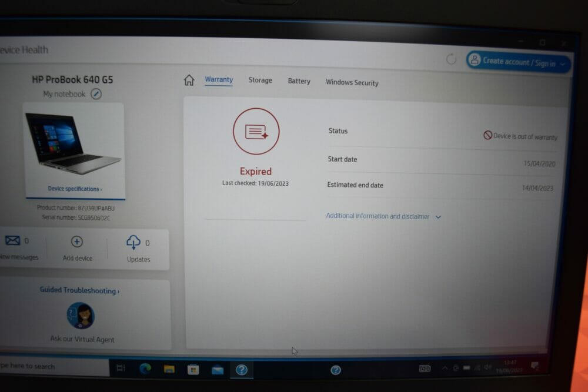
Task: Click the account avatar icon
Action: coord(475,59)
